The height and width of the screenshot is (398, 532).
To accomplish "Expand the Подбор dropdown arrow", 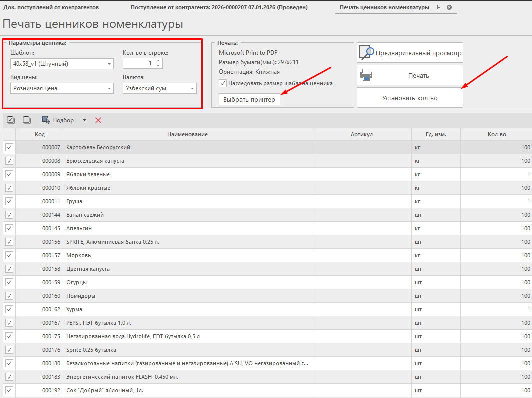I will click(x=84, y=120).
